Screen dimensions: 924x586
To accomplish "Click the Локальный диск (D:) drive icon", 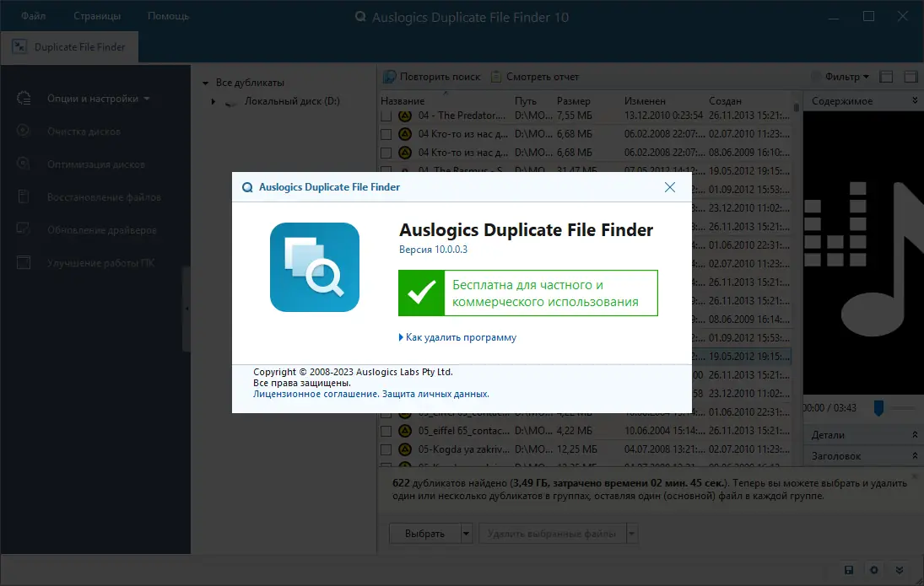I will pyautogui.click(x=231, y=102).
